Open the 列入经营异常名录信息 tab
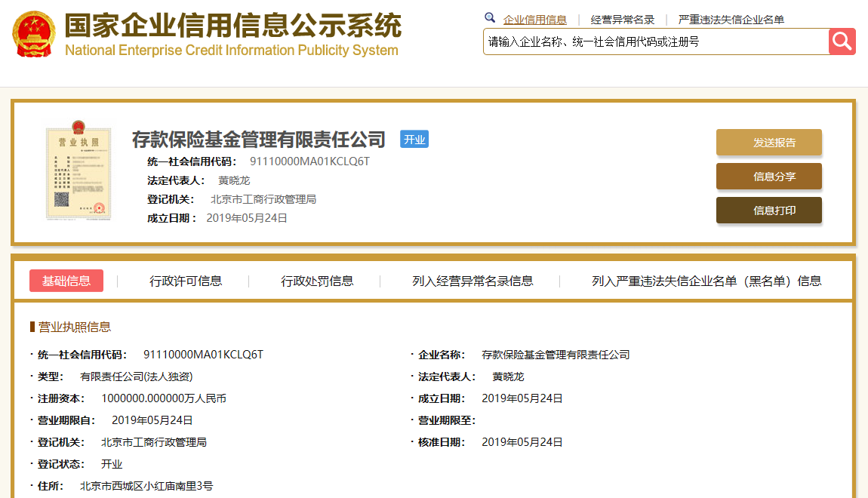 (472, 281)
